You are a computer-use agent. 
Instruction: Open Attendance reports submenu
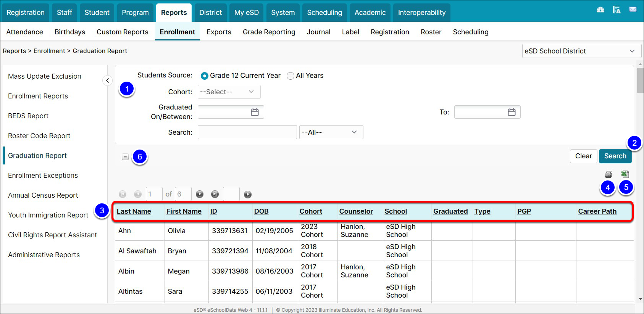click(x=25, y=32)
